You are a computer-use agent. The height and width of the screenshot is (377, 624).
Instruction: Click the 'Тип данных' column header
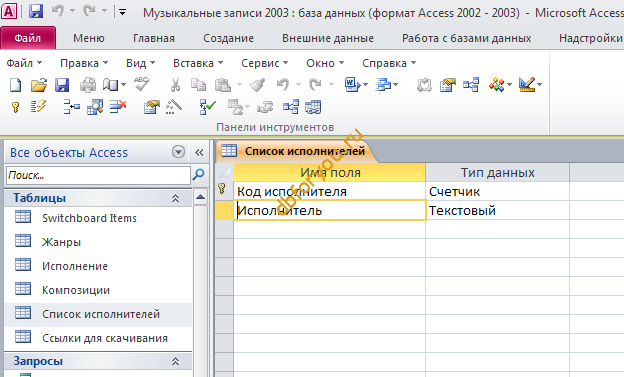point(497,172)
